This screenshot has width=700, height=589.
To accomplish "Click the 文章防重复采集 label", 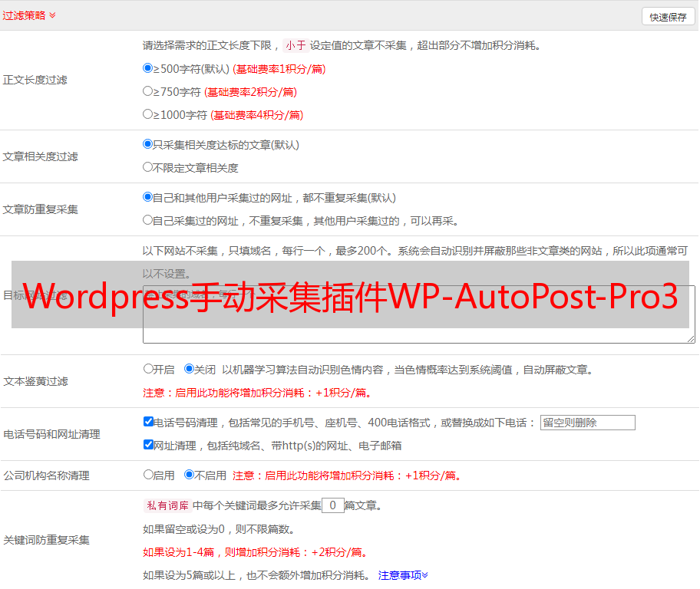I will tap(40, 209).
